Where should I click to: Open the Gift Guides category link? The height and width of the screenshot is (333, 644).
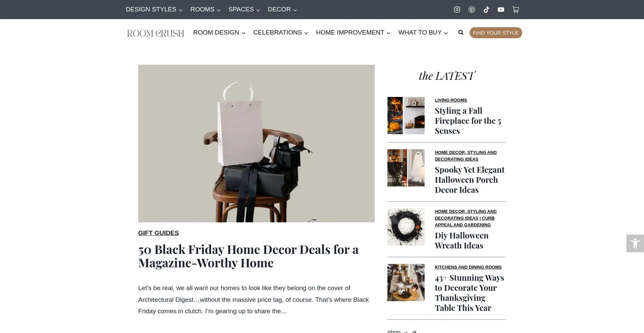coord(158,233)
